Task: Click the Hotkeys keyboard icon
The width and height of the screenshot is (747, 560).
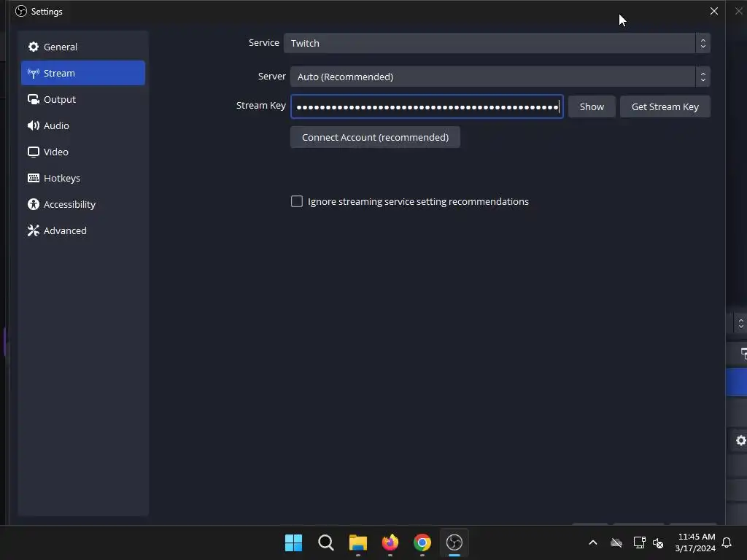Action: 34,178
